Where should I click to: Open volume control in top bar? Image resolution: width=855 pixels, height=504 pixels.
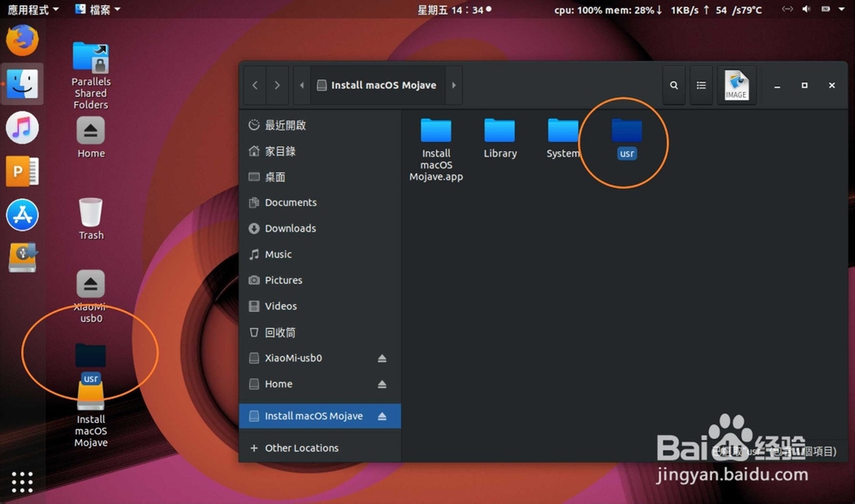[x=806, y=9]
